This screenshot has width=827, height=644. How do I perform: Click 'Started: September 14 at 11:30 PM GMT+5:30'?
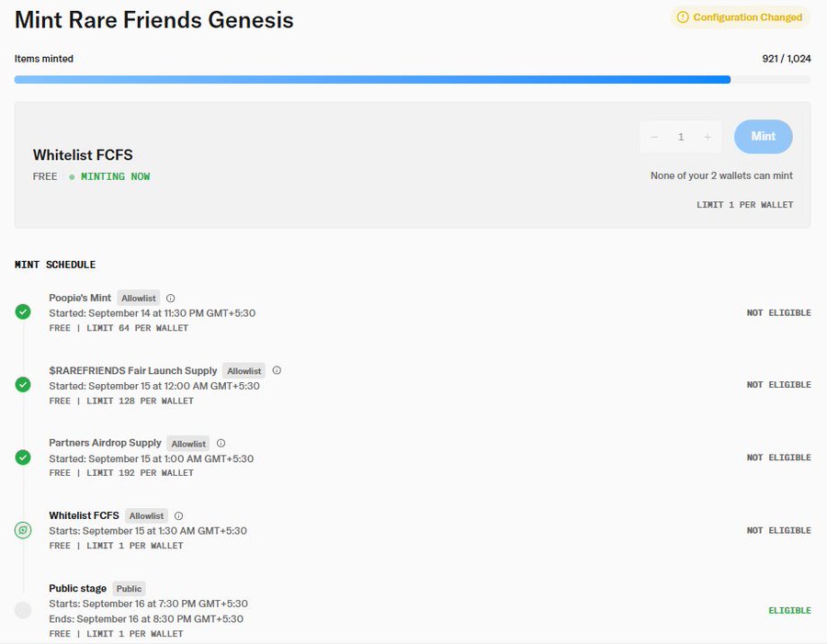click(x=153, y=313)
